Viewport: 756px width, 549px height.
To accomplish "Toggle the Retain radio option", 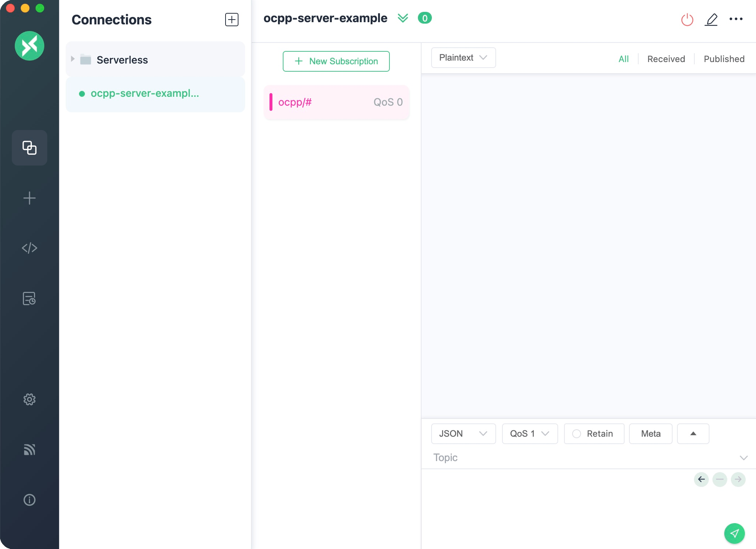I will pos(577,434).
